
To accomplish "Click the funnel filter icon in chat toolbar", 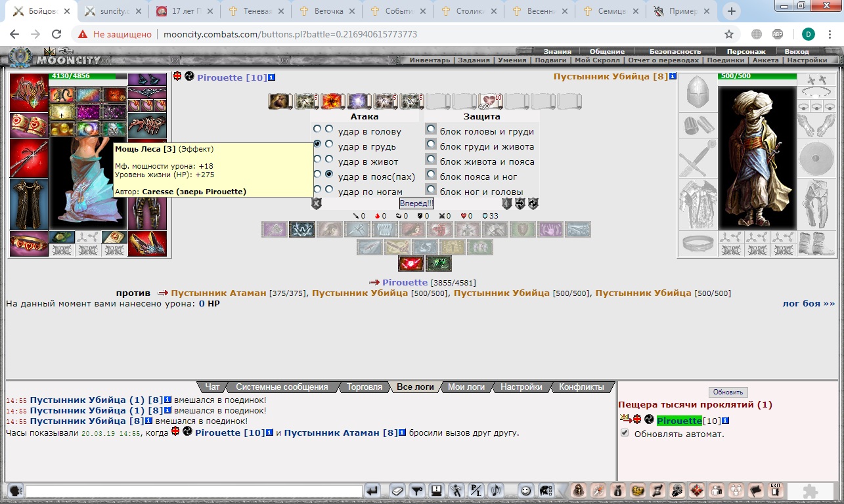I will (x=416, y=490).
